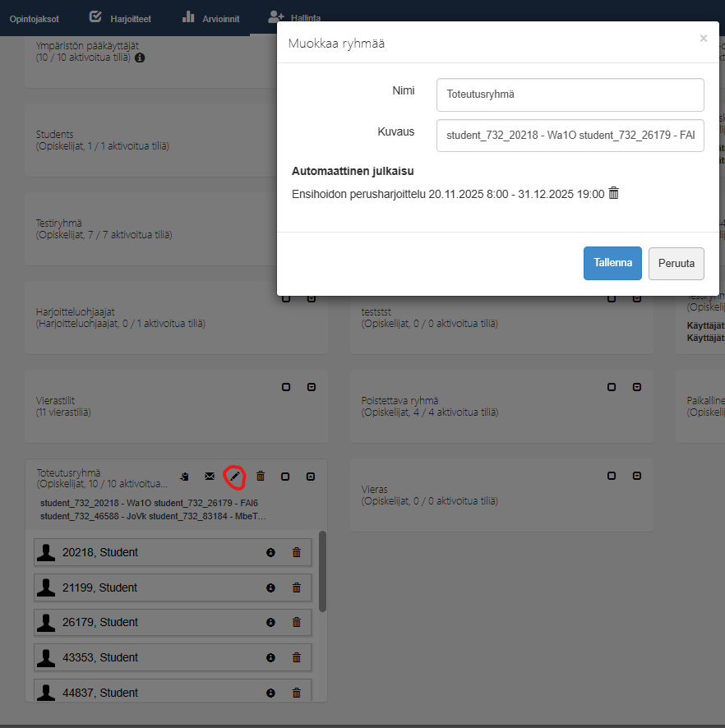The height and width of the screenshot is (728, 725).
Task: Click the Tallenna save button
Action: point(612,263)
